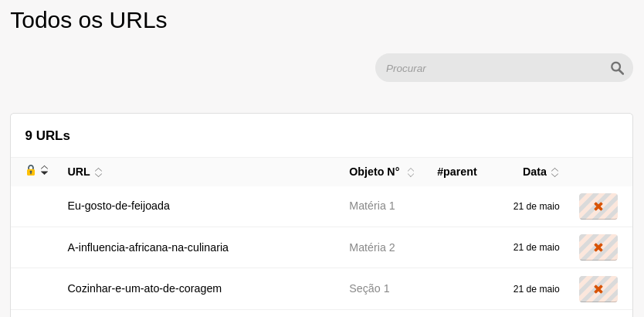Open the Eu-gosto-de-feijoada URL

pos(119,206)
